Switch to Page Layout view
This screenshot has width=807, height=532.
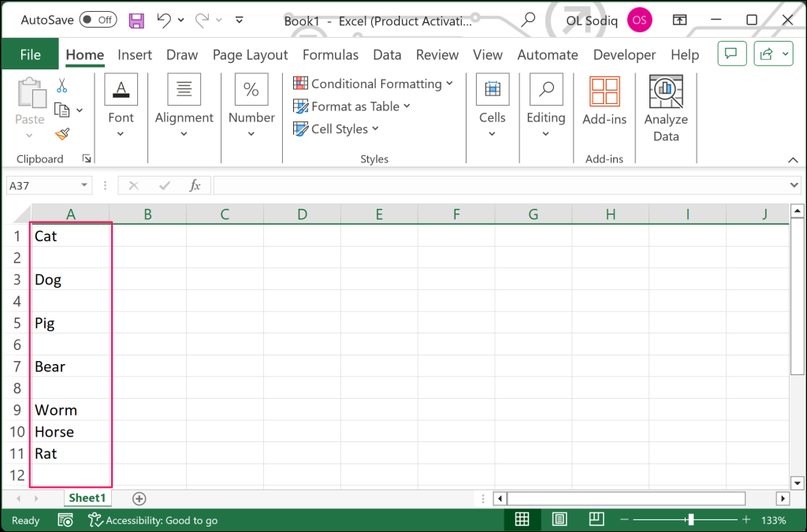tap(560, 519)
